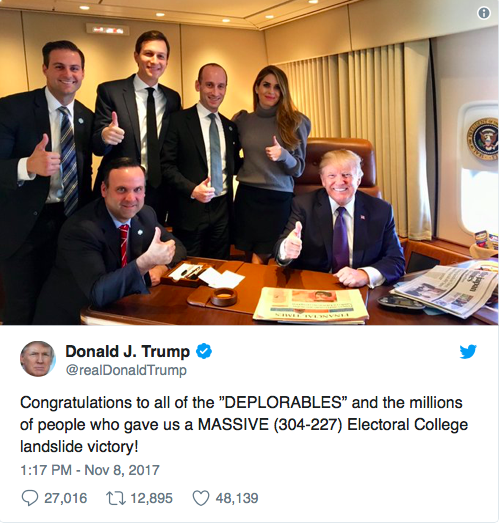This screenshot has width=501, height=528.
Task: Click the presidential seal on the cabin wall
Action: pyautogui.click(x=483, y=138)
